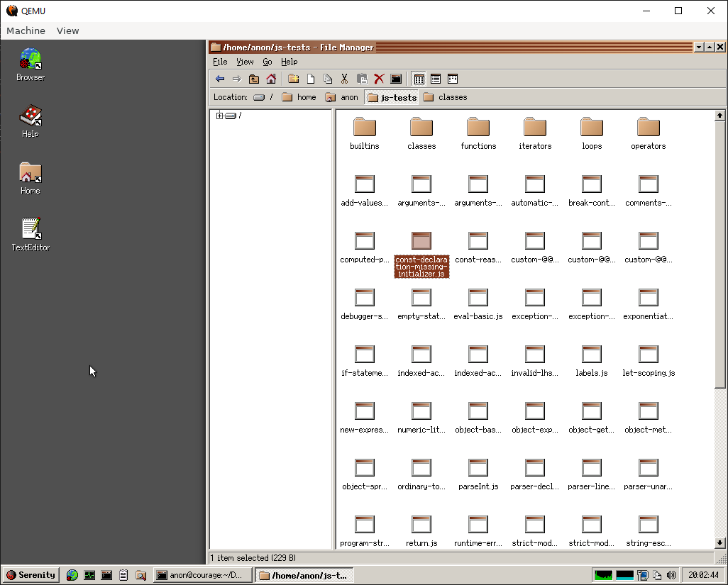Viewport: 728px width, 585px height.
Task: Delete selected file with red X icon
Action: click(379, 79)
